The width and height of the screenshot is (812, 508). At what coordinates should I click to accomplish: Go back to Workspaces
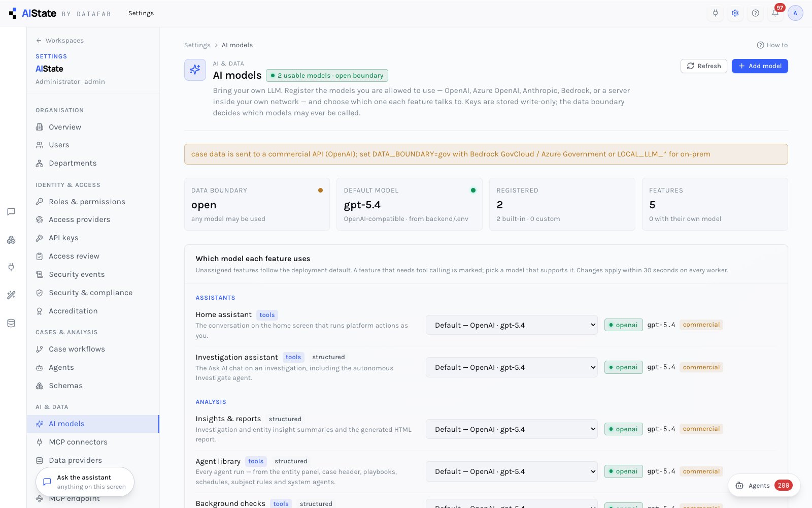(60, 41)
